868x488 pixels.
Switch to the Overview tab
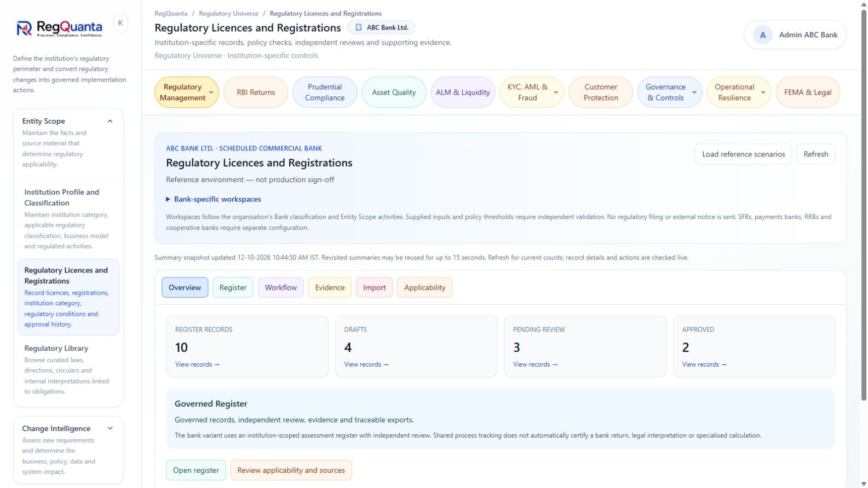tap(185, 288)
